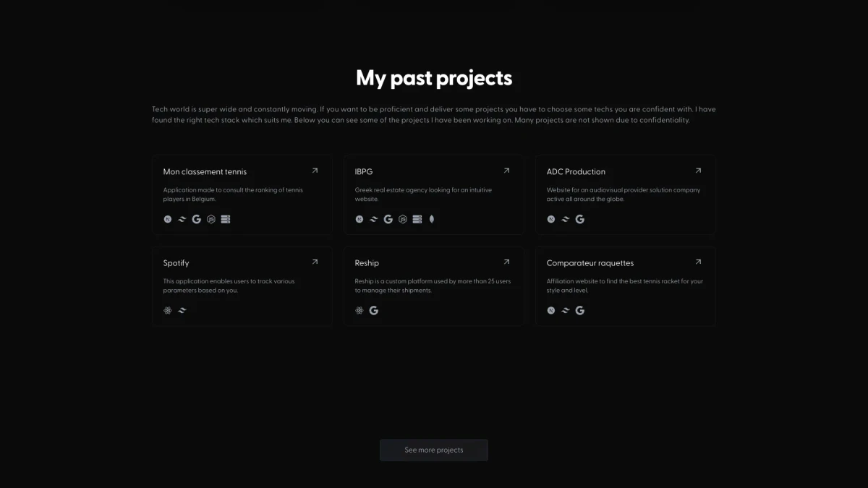The height and width of the screenshot is (488, 868).
Task: Click the Spotify project description text
Action: [x=229, y=286]
